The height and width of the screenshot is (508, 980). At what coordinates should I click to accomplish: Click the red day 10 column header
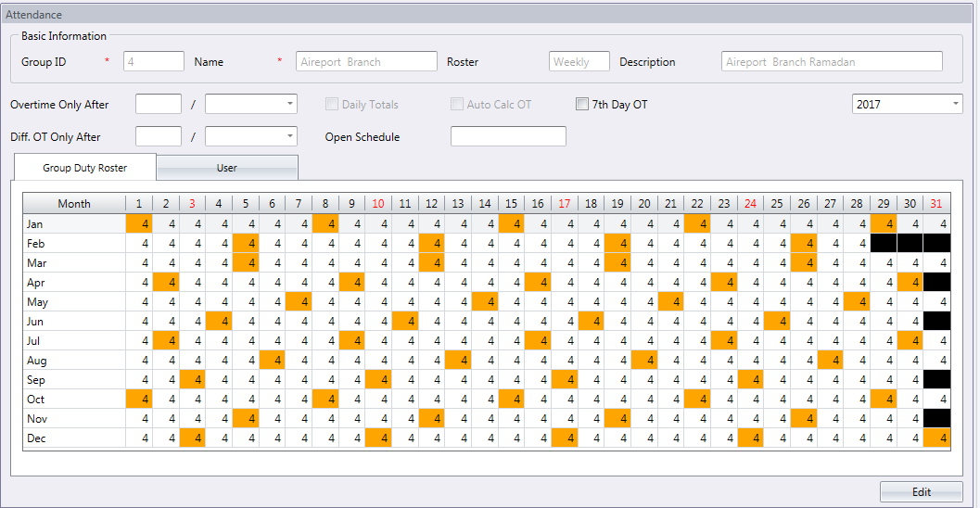(378, 204)
